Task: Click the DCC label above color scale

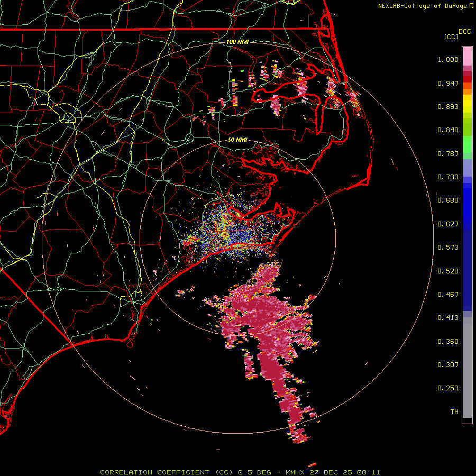Action: 465,32
